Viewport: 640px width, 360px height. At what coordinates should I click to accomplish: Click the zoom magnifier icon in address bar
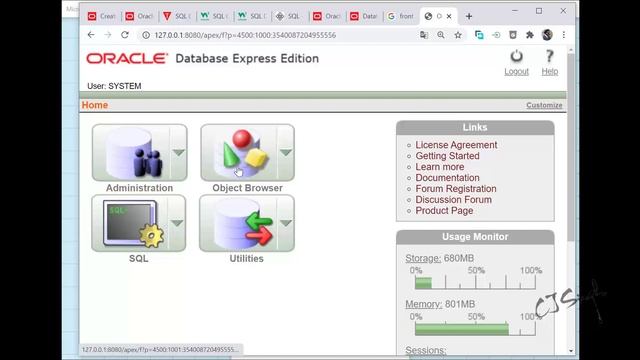pyautogui.click(x=441, y=36)
